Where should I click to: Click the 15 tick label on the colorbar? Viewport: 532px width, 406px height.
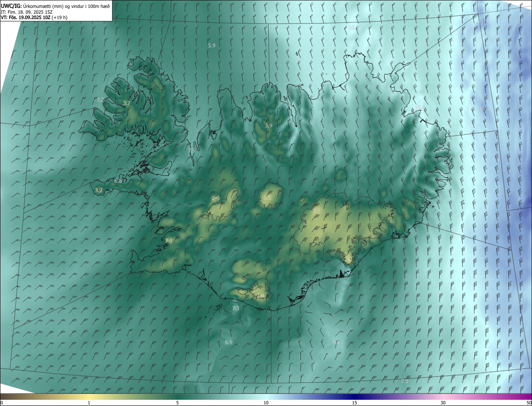(x=355, y=403)
